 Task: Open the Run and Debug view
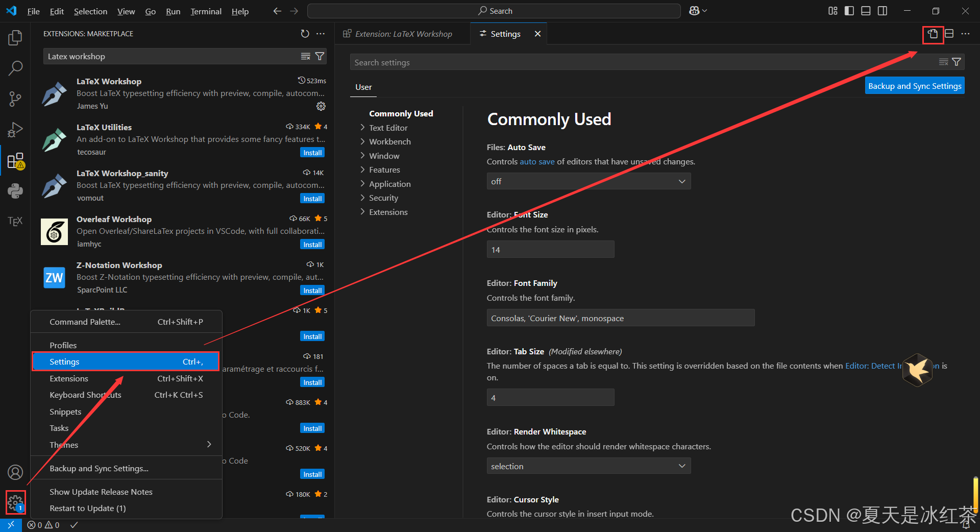coord(15,130)
